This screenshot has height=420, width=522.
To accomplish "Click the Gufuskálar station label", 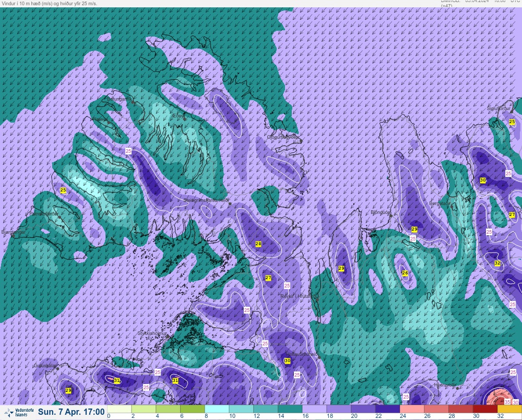I will click(x=45, y=365).
